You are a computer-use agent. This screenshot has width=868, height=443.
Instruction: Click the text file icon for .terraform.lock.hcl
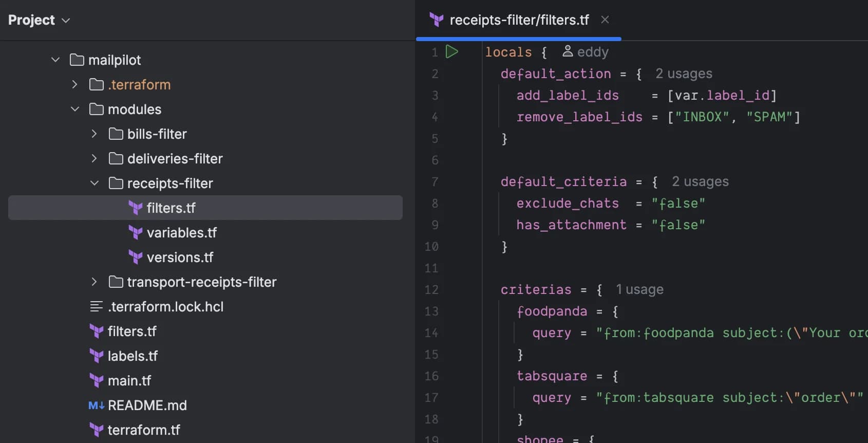pyautogui.click(x=96, y=307)
